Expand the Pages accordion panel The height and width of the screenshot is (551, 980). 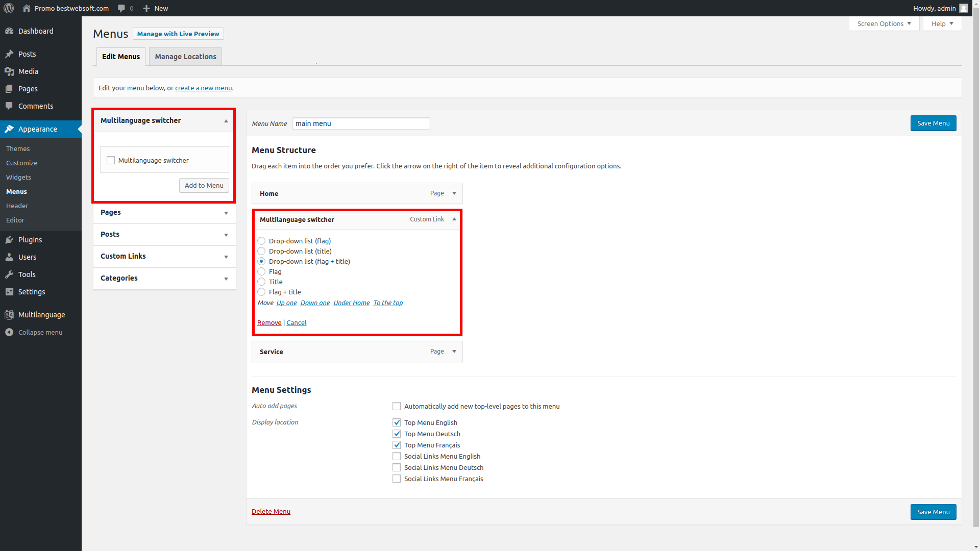pos(226,213)
